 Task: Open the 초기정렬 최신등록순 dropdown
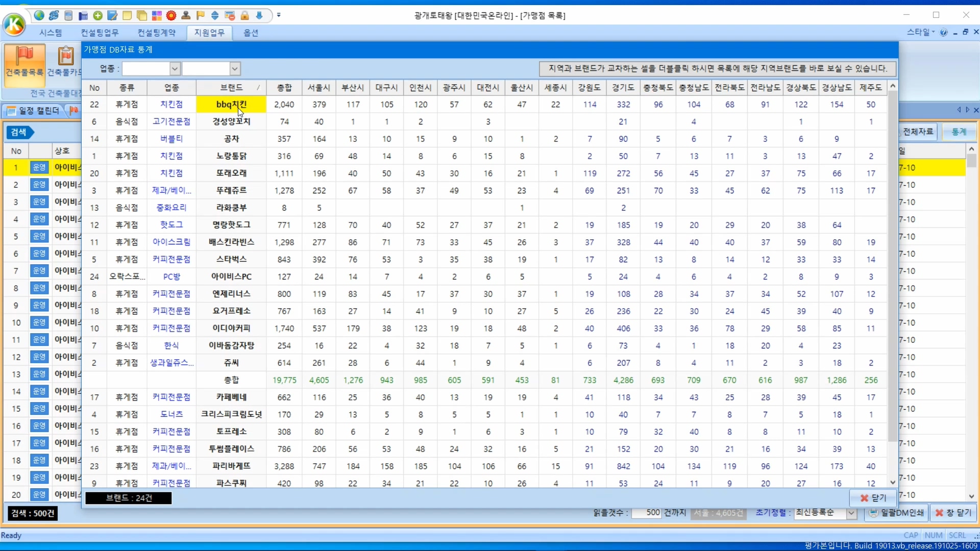coord(851,513)
